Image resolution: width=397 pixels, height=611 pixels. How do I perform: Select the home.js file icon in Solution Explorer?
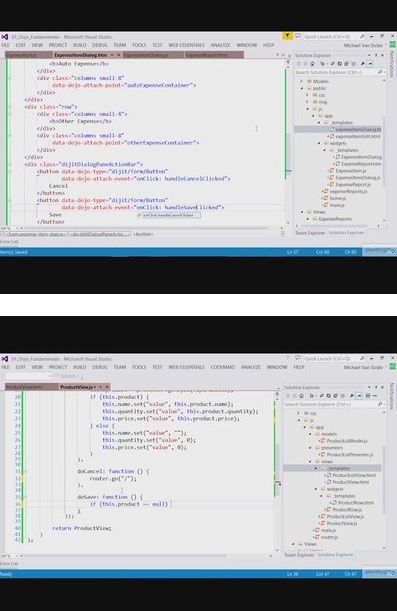[326, 198]
